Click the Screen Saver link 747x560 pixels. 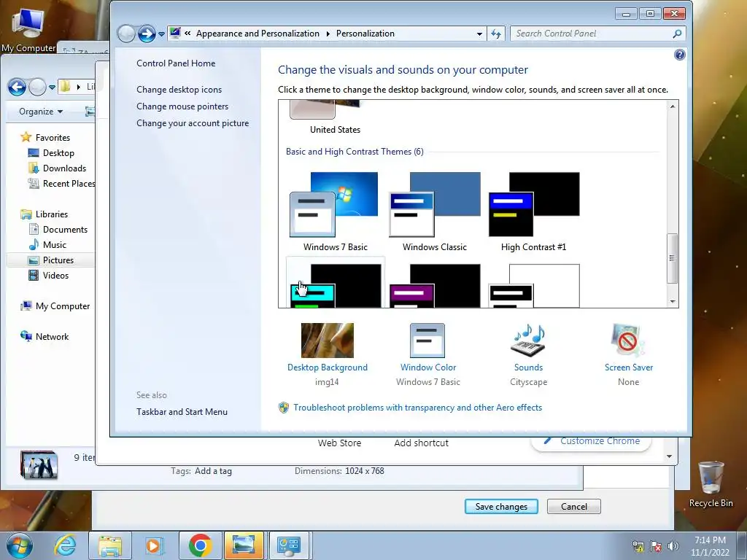click(x=628, y=367)
